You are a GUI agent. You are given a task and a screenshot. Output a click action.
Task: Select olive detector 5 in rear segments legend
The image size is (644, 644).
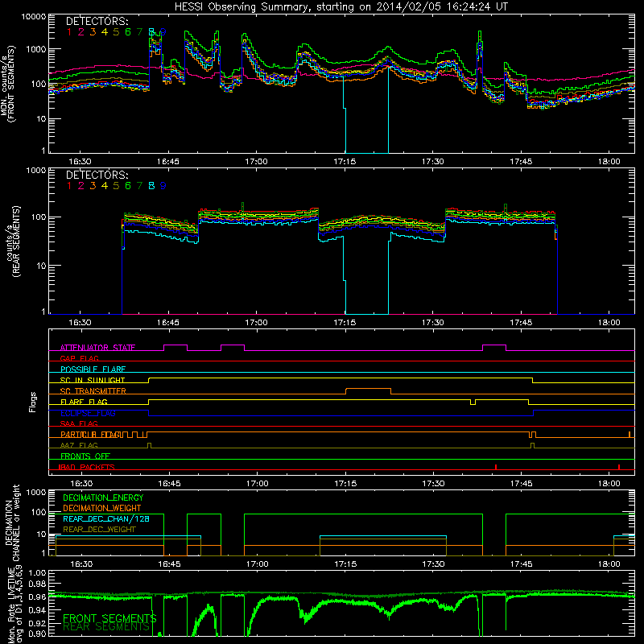116,186
